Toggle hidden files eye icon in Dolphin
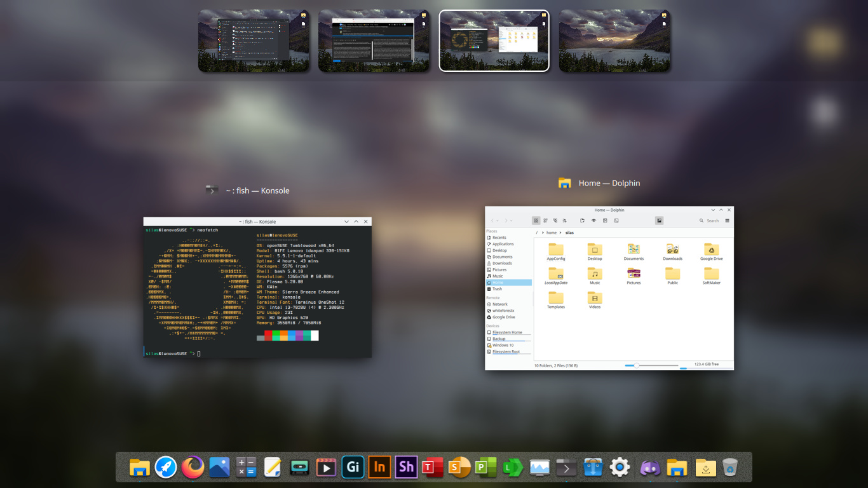The height and width of the screenshot is (488, 868). [x=593, y=220]
